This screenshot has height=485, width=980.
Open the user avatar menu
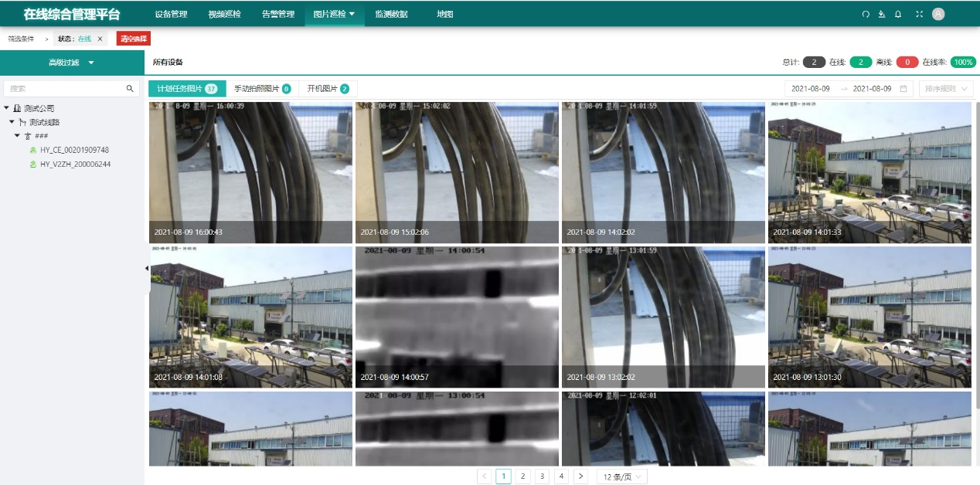(938, 14)
